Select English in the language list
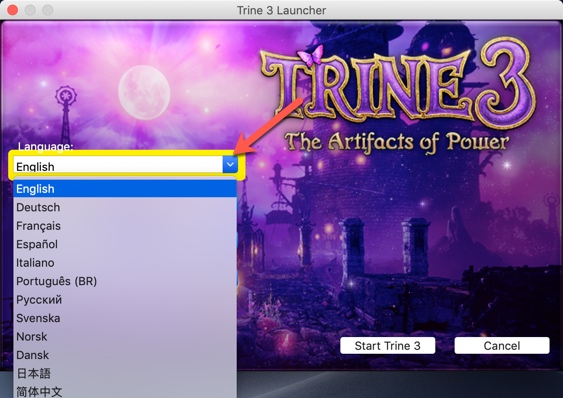 pyautogui.click(x=125, y=189)
